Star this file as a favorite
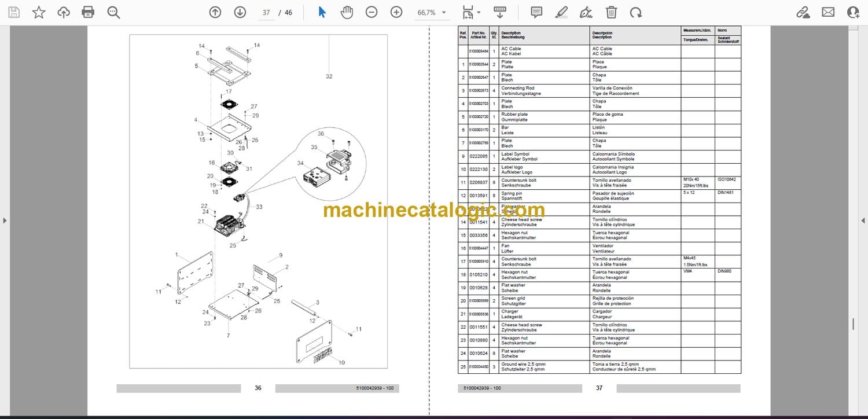The image size is (868, 419). (x=39, y=12)
